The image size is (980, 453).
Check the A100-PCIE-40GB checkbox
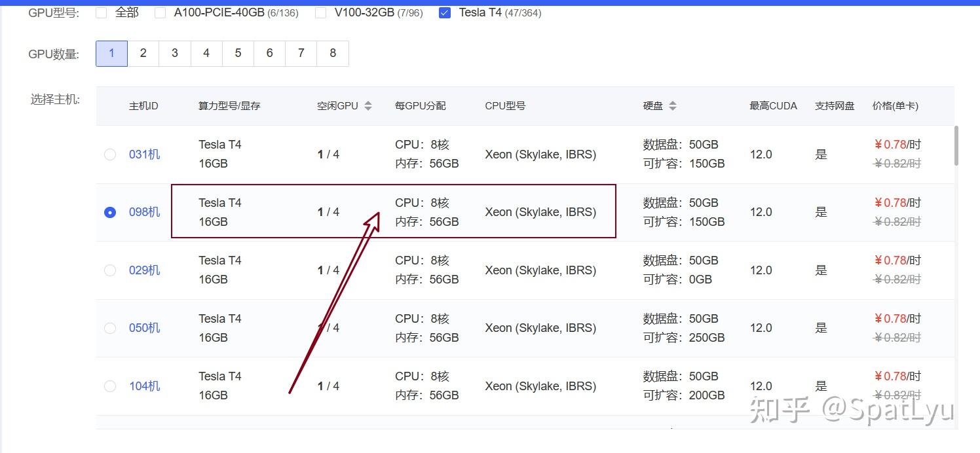pyautogui.click(x=160, y=12)
